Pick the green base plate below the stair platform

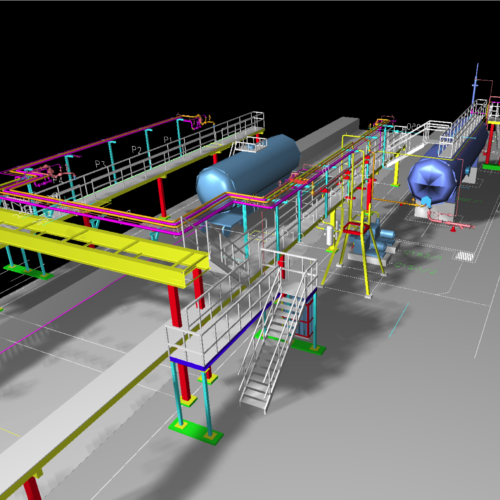pyautogui.click(x=196, y=432)
